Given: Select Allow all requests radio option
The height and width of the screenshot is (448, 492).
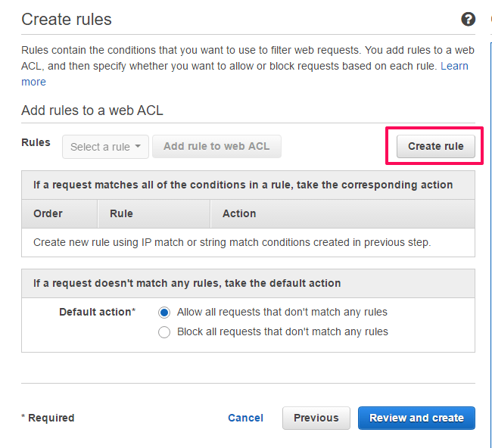Looking at the screenshot, I should (x=164, y=312).
